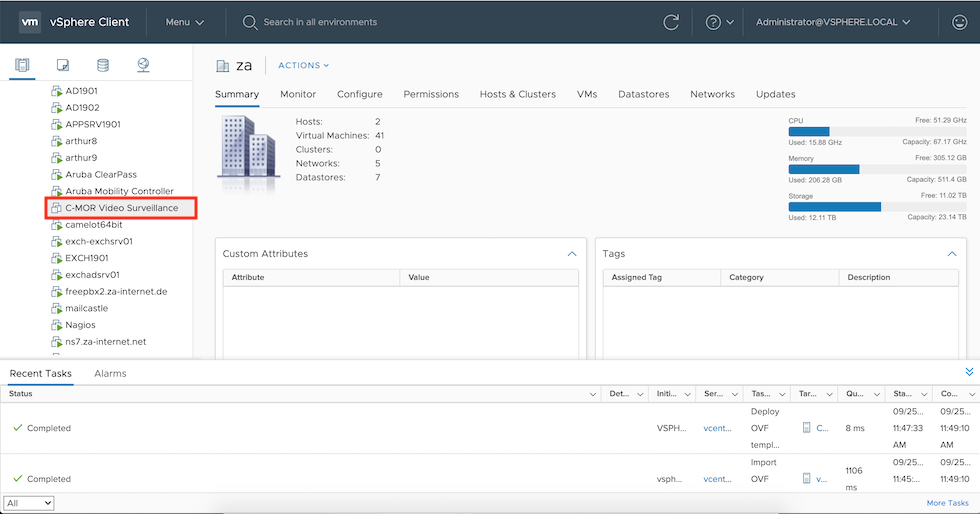Viewport: 980px width, 514px height.
Task: Click VM icon next to Nagios
Action: 56,325
